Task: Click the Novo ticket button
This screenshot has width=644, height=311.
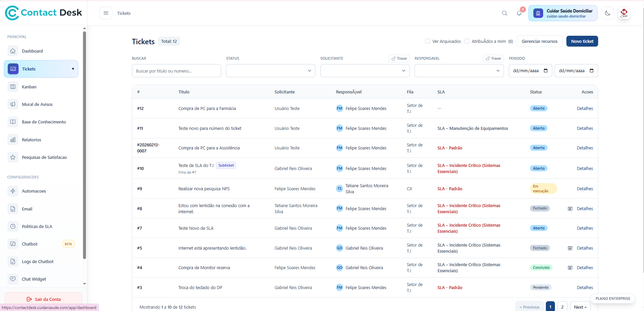Action: coord(582,41)
